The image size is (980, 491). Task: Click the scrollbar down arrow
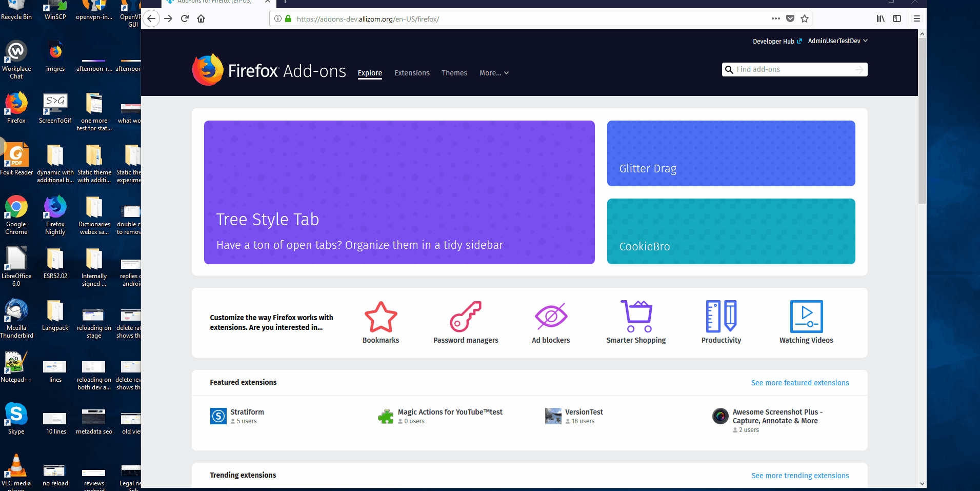point(922,484)
